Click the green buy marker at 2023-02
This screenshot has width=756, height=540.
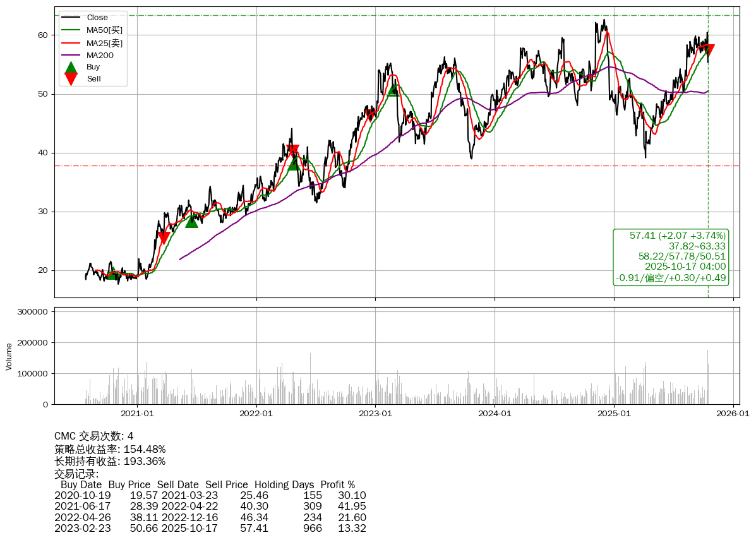pos(393,90)
